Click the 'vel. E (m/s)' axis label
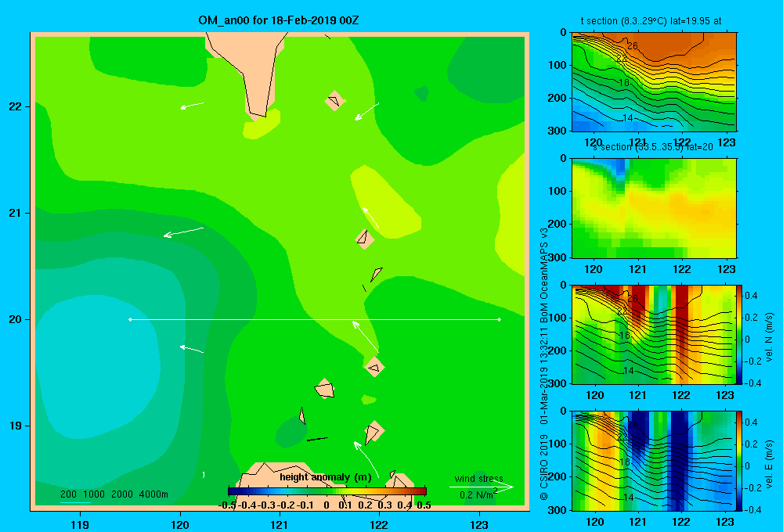783x532 pixels. pos(770,464)
